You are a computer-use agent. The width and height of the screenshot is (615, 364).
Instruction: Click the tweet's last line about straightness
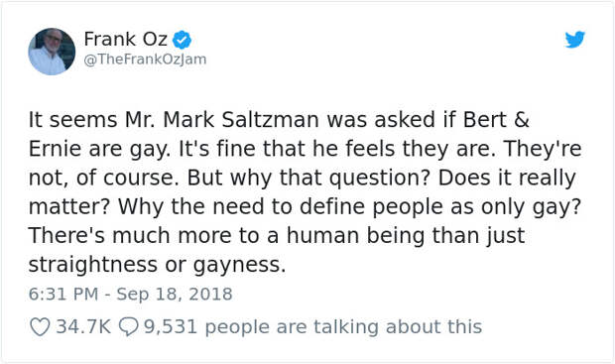click(158, 265)
